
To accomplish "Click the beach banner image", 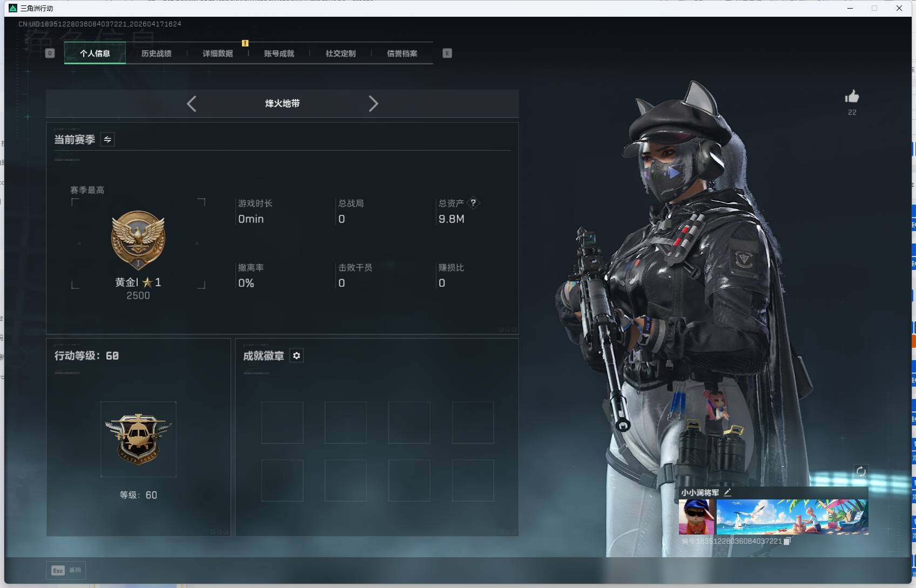I will coord(794,516).
